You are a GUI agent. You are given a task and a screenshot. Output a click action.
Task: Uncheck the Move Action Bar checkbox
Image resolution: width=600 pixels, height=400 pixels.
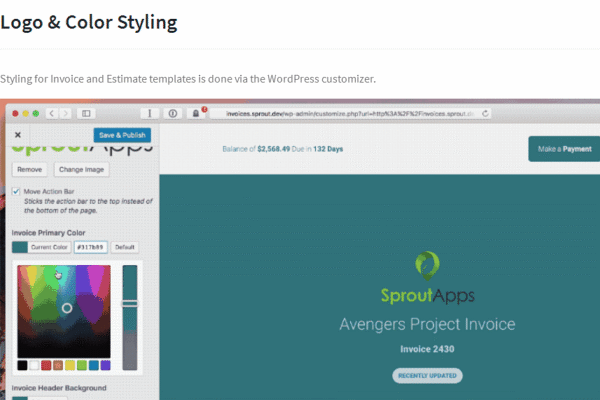[x=16, y=190]
